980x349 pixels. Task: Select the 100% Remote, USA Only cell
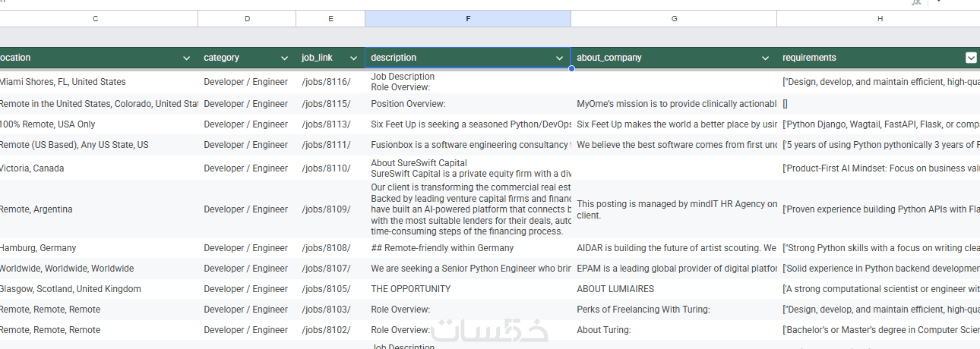(99, 124)
